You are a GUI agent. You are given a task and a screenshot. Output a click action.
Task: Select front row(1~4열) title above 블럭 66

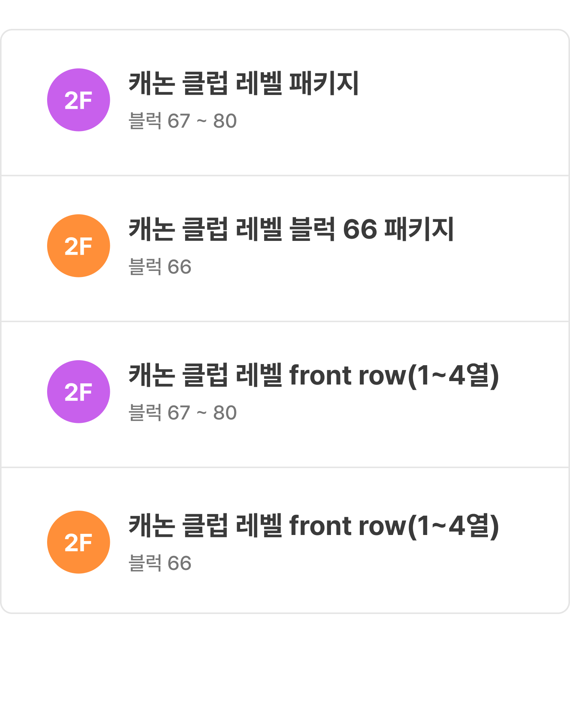tap(313, 525)
